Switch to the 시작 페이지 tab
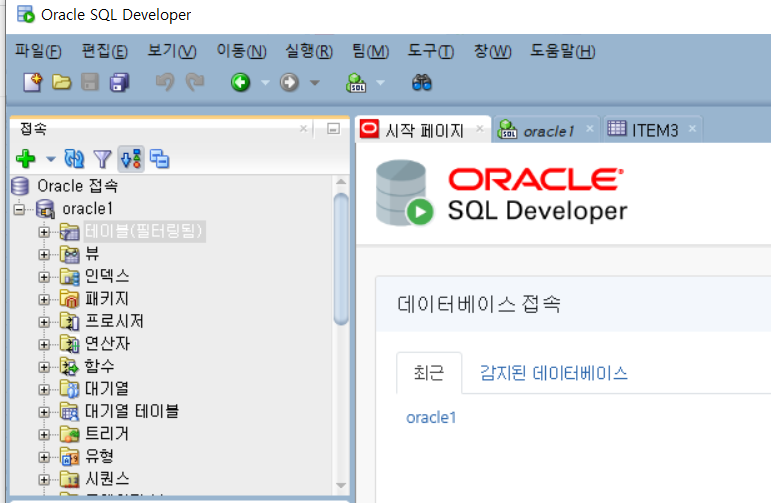This screenshot has height=503, width=771. point(424,131)
